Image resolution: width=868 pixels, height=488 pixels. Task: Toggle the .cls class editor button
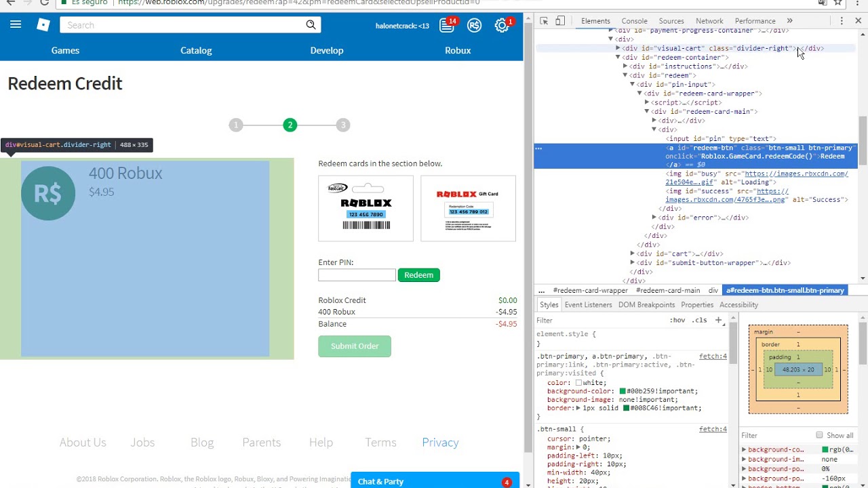(699, 320)
